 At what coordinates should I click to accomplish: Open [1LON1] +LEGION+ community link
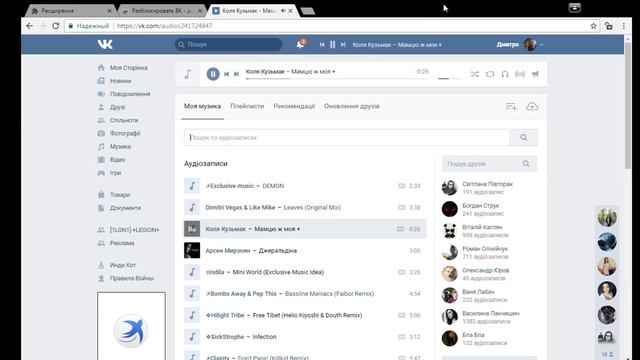129,230
